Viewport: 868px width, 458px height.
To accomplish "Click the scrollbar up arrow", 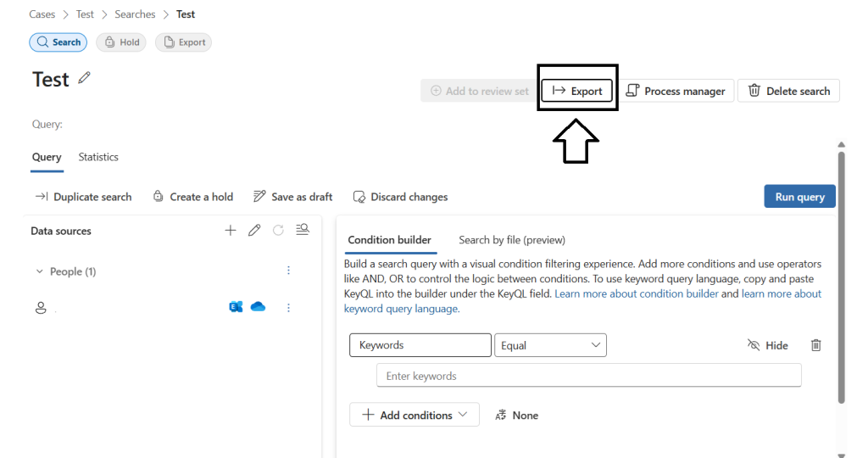I will point(842,144).
